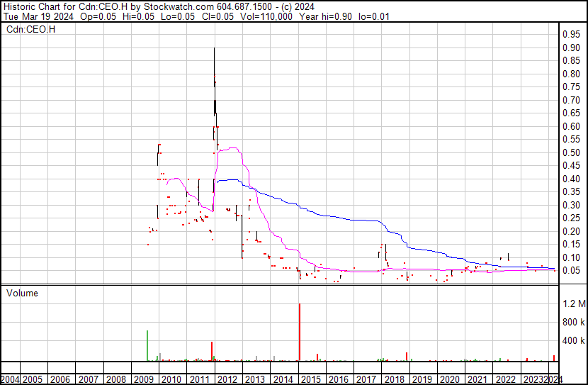Click the Volume panel label
The width and height of the screenshot is (588, 385).
[x=22, y=293]
